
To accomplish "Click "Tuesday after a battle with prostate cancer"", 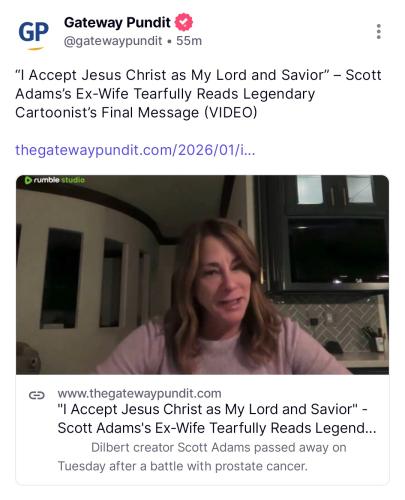I will click(182, 466).
